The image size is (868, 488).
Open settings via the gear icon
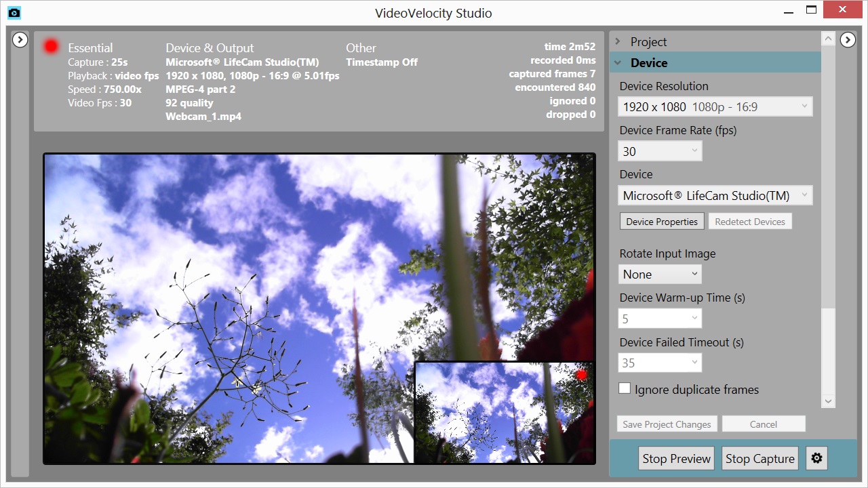click(x=816, y=458)
